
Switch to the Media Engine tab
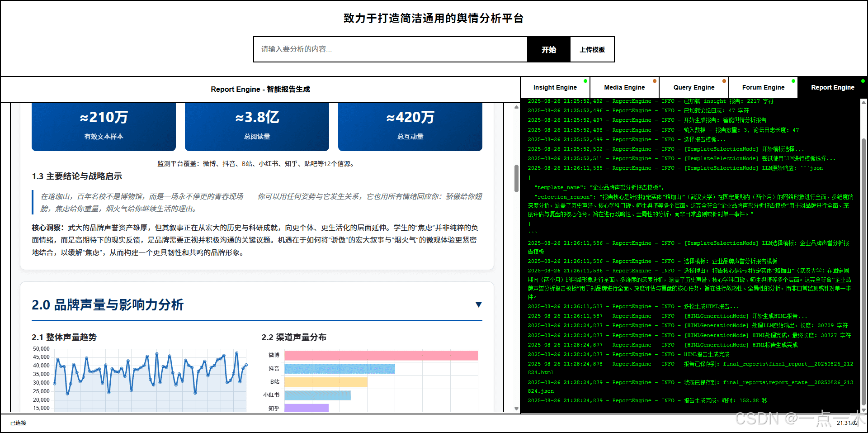pos(624,87)
